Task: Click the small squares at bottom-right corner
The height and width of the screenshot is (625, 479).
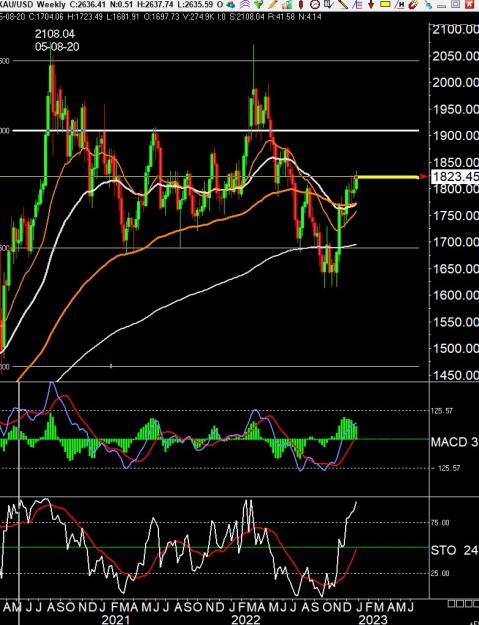Action: (x=463, y=603)
